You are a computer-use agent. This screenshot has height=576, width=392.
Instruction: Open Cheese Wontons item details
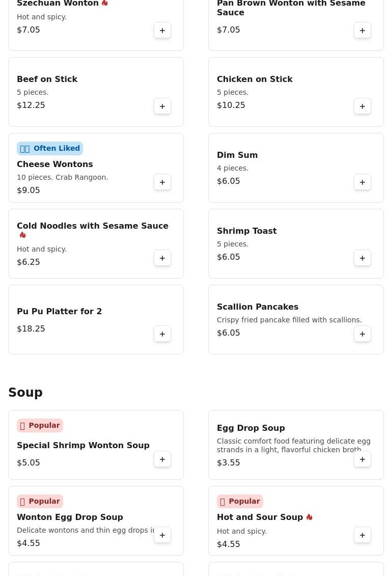tap(55, 164)
